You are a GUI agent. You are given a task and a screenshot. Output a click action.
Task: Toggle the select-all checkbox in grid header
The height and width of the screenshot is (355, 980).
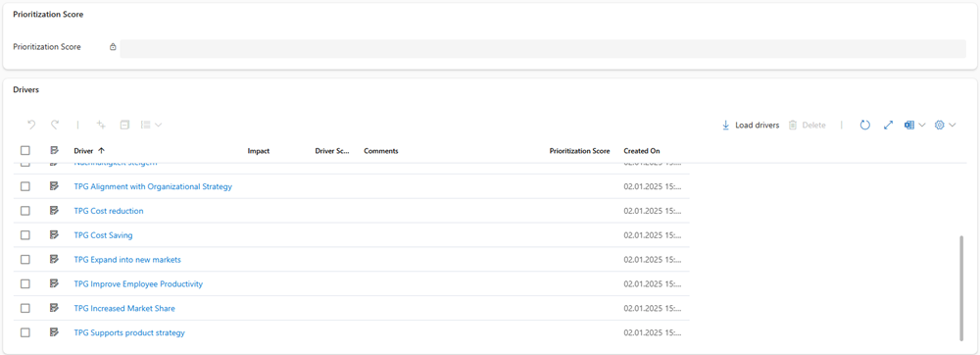[25, 151]
